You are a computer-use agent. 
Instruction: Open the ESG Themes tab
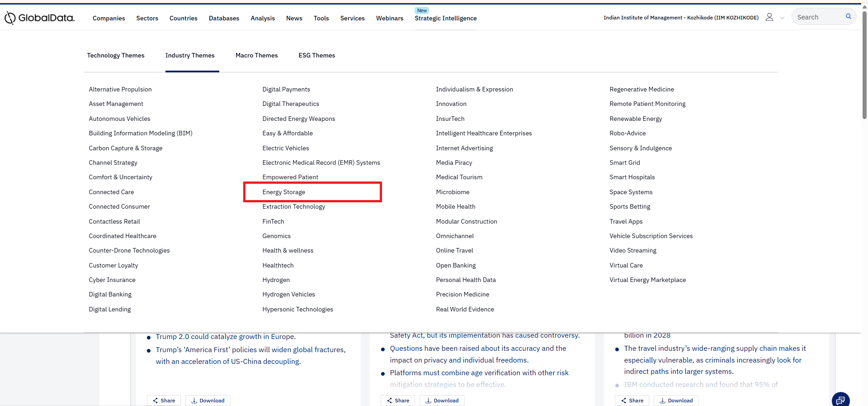point(316,55)
